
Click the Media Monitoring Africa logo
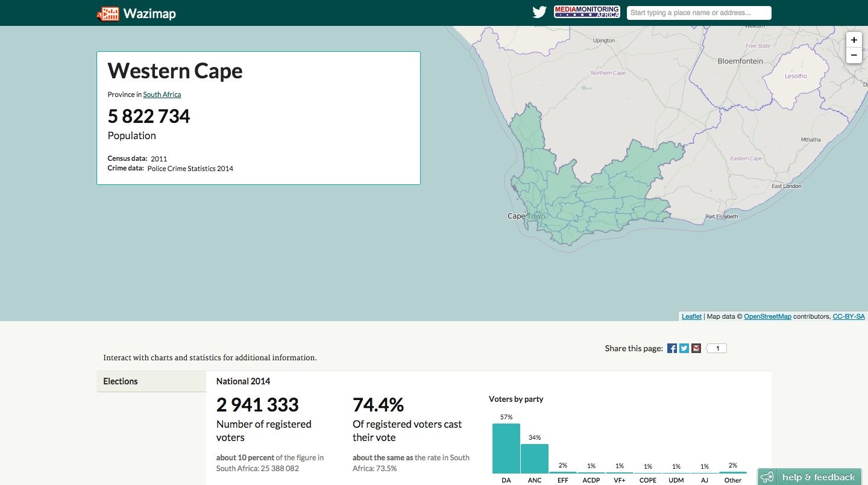pos(587,11)
